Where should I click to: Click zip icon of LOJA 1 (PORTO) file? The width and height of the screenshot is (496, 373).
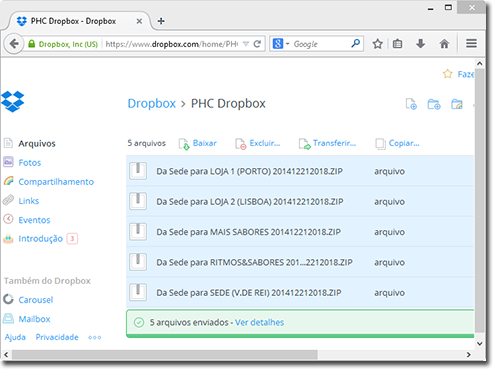coord(138,171)
